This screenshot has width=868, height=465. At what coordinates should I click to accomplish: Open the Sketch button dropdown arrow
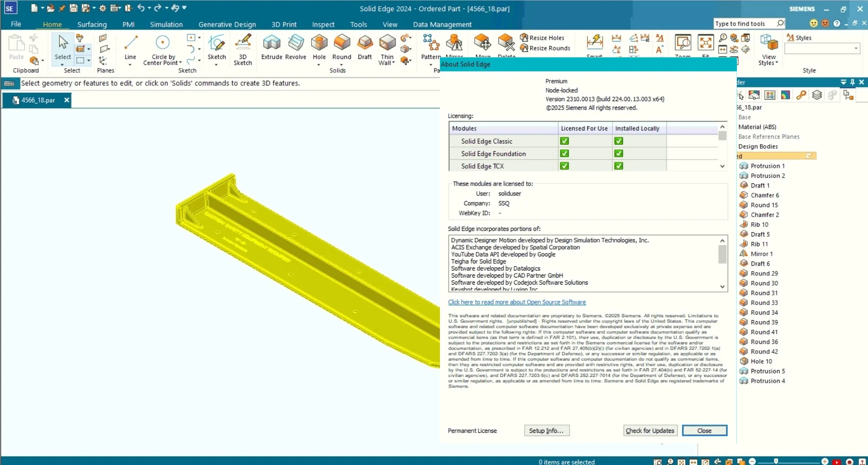[x=216, y=65]
